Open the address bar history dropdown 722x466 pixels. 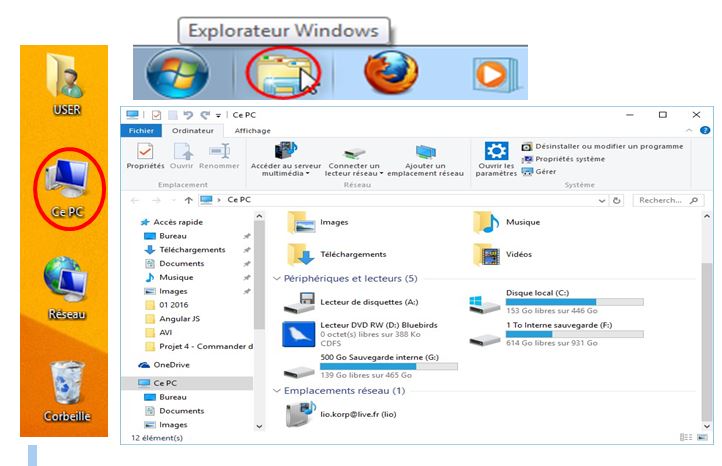(602, 201)
